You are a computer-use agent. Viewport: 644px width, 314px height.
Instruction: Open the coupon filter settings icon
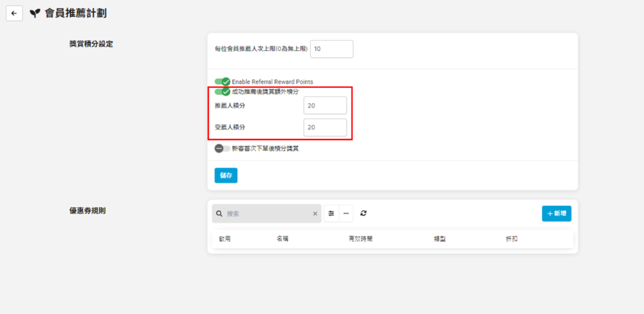tap(331, 214)
